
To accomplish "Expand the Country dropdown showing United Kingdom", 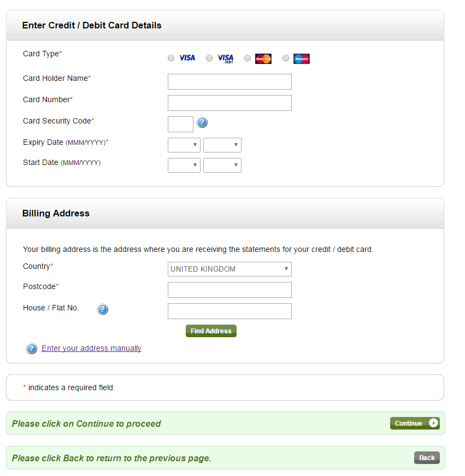I will (x=229, y=269).
